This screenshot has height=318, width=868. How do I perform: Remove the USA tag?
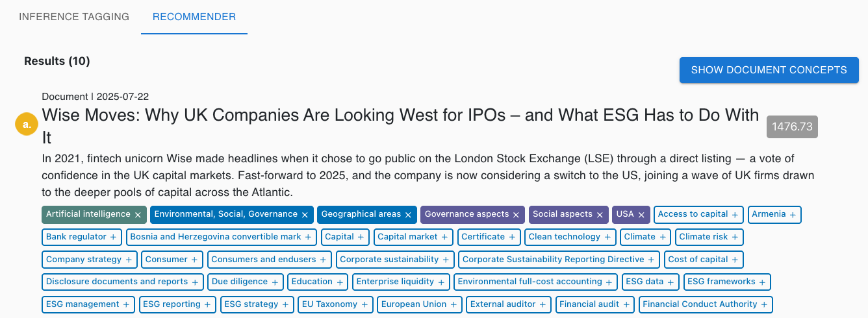coord(641,215)
